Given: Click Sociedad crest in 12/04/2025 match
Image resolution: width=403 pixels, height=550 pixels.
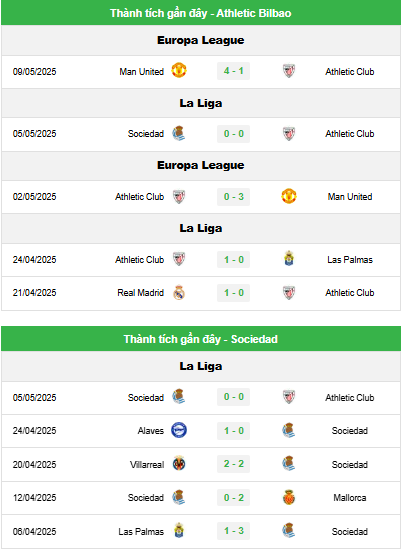Looking at the screenshot, I should coord(179,497).
